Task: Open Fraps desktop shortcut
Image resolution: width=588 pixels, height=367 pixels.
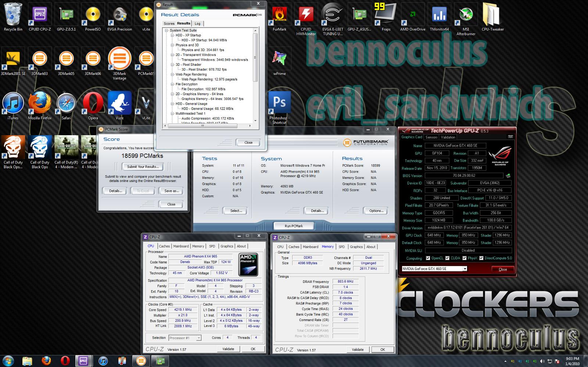Action: pyautogui.click(x=386, y=18)
